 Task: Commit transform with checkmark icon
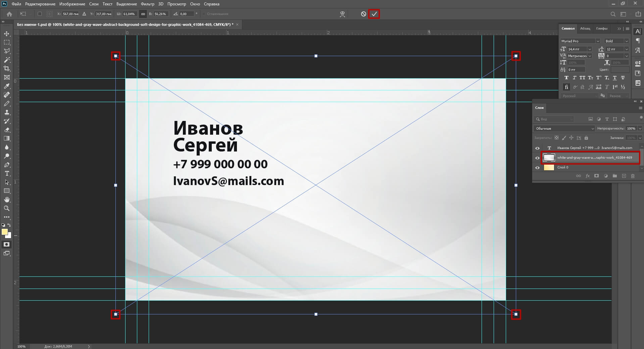[374, 14]
